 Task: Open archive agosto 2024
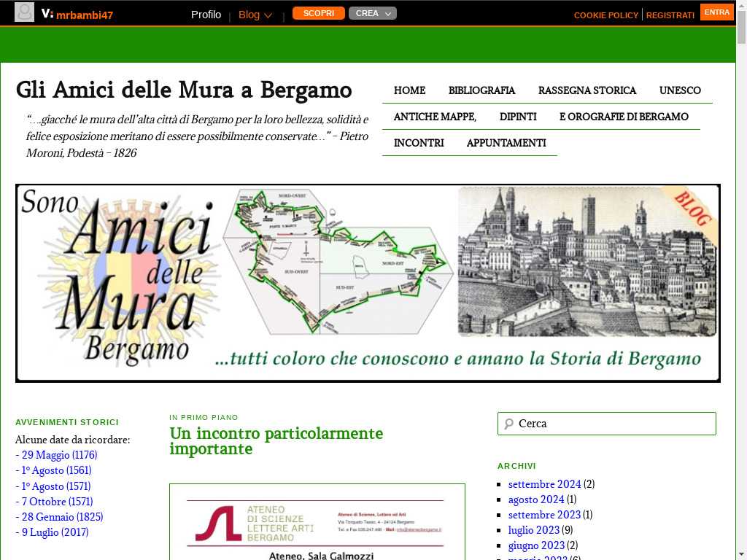[536, 499]
